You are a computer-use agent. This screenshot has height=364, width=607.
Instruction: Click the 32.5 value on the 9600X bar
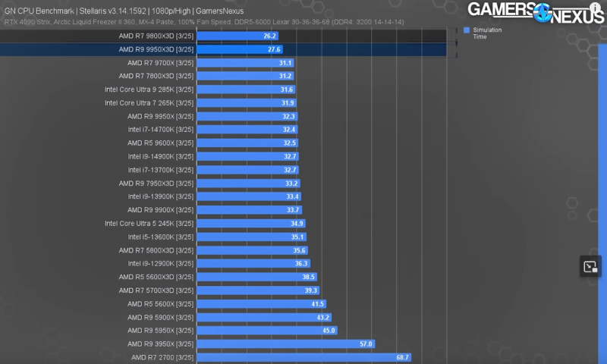point(290,143)
